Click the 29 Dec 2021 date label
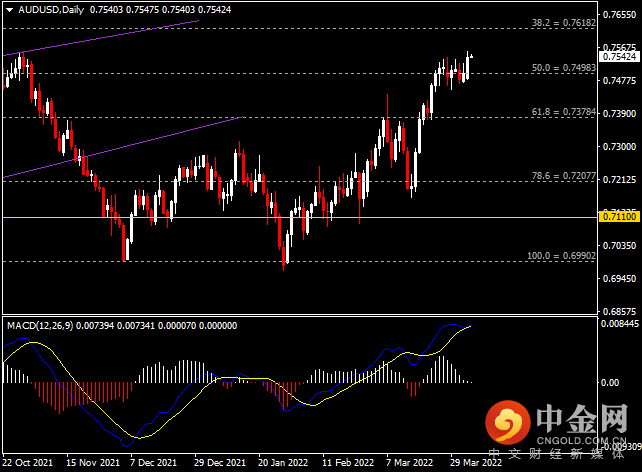Viewport: 642px width, 472px height. [220, 463]
